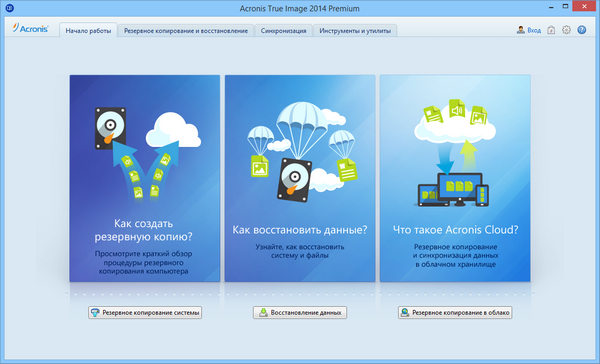600x364 pixels.
Task: Minimize the Acronis True Image window
Action: coord(551,7)
